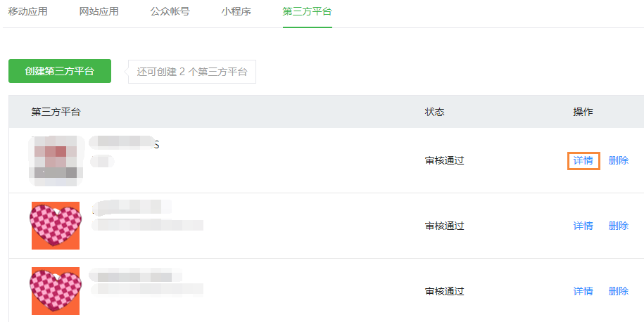Viewport: 644px width, 329px height.
Task: Click 删除 for the second platform
Action: click(x=619, y=226)
